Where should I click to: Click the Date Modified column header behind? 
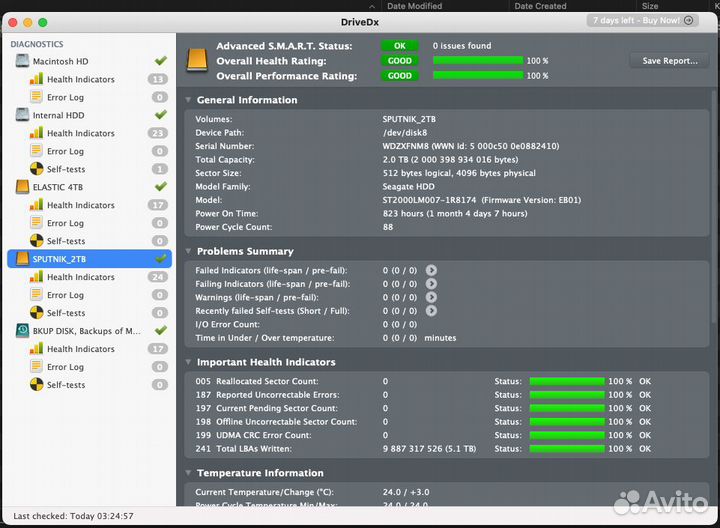point(414,6)
